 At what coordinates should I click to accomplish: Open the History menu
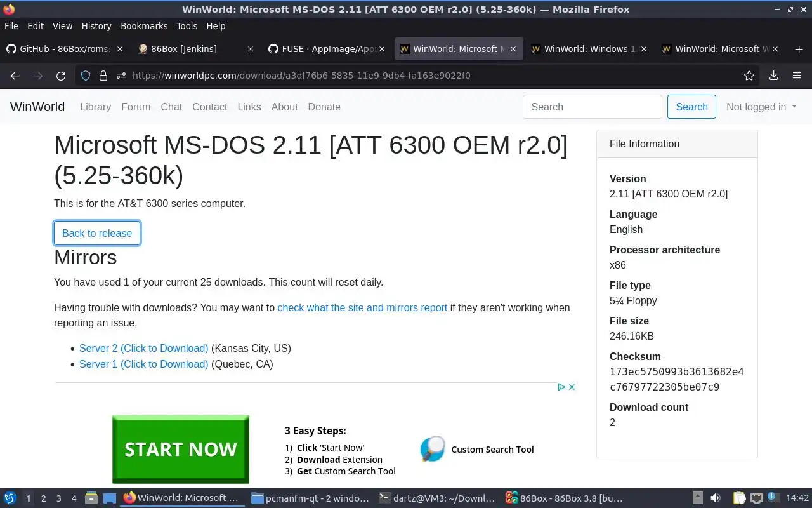pyautogui.click(x=96, y=26)
